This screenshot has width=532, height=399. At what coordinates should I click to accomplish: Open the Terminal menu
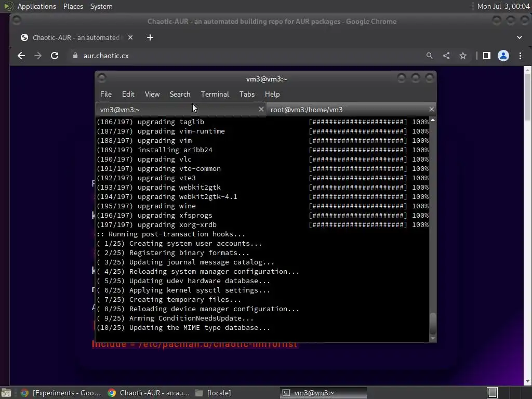[x=215, y=95]
